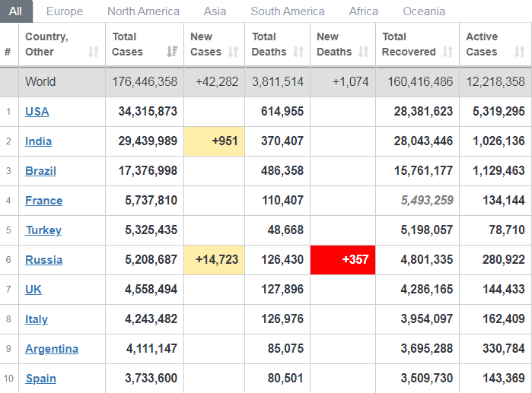This screenshot has width=532, height=393.
Task: Click Argentina active cases 330,784
Action: (504, 349)
